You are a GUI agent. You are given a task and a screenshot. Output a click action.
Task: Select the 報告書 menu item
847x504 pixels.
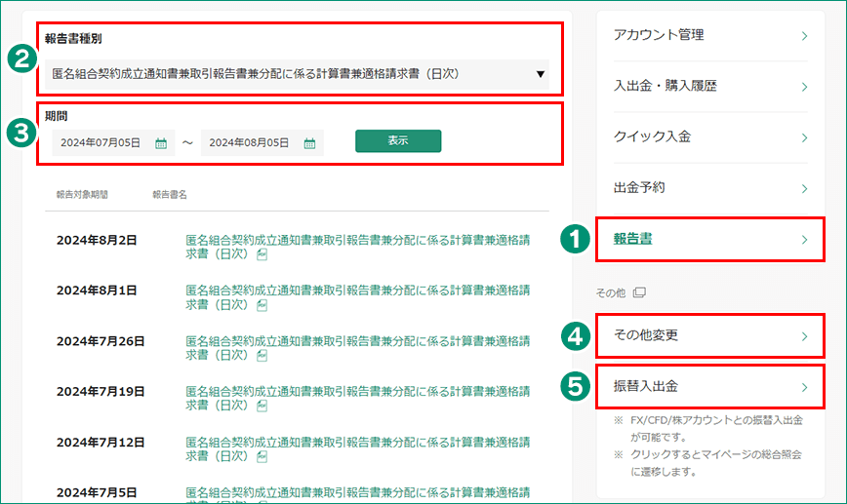[710, 239]
